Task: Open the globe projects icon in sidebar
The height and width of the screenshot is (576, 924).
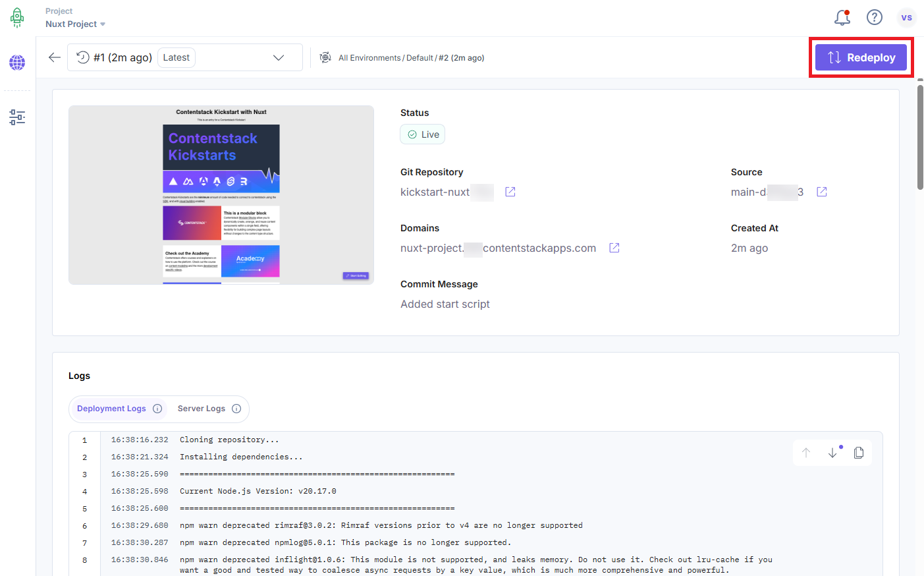Action: pyautogui.click(x=17, y=63)
